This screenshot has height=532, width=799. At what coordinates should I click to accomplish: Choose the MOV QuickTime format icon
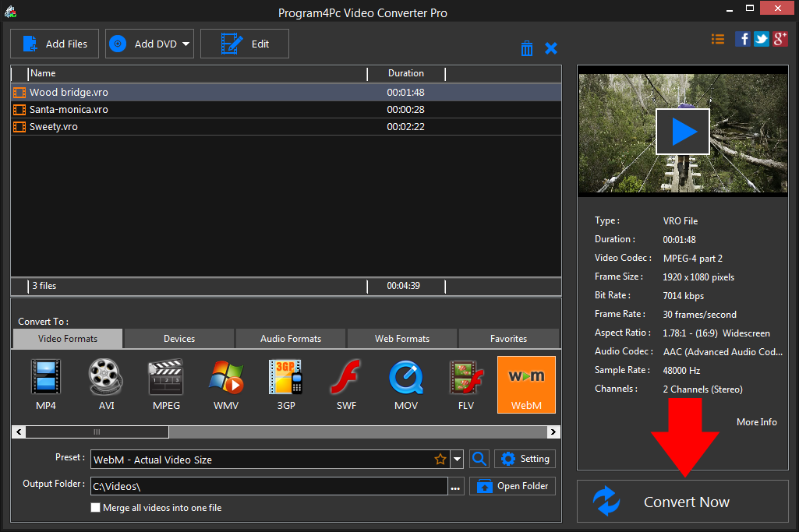pyautogui.click(x=406, y=378)
